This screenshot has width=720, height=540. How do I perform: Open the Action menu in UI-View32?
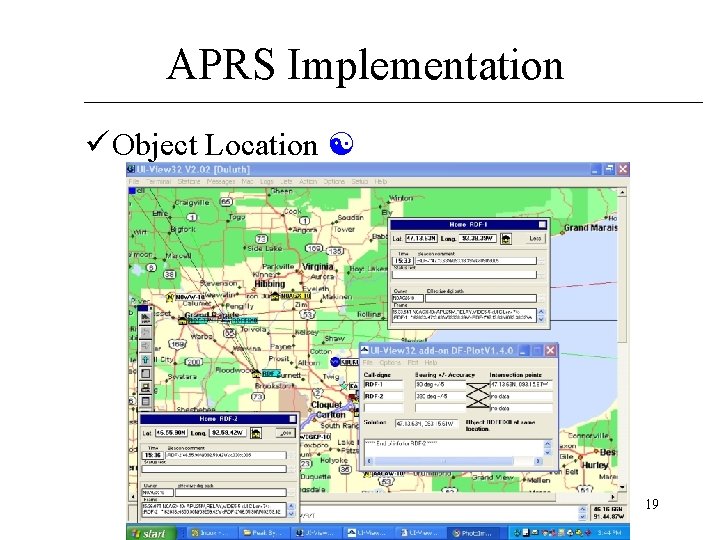pos(308,182)
